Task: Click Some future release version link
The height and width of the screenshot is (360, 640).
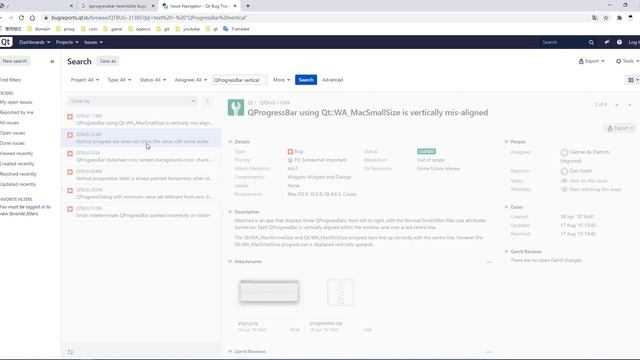Action: pos(438,169)
